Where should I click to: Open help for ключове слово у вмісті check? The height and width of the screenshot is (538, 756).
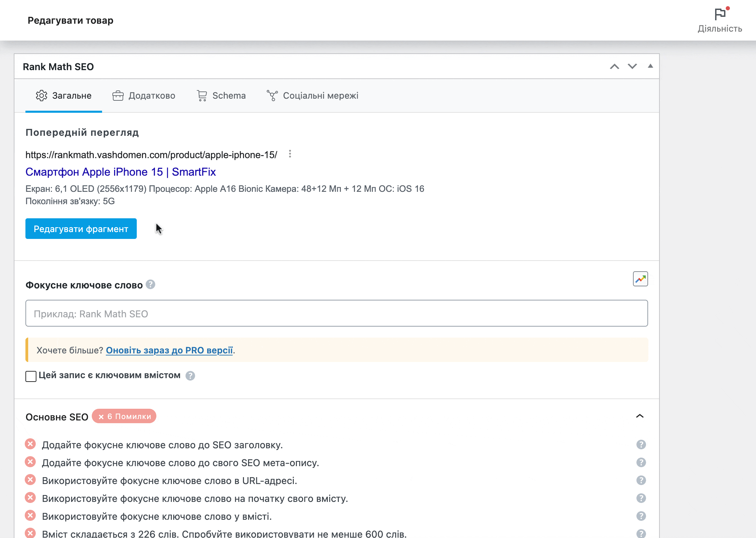point(641,516)
